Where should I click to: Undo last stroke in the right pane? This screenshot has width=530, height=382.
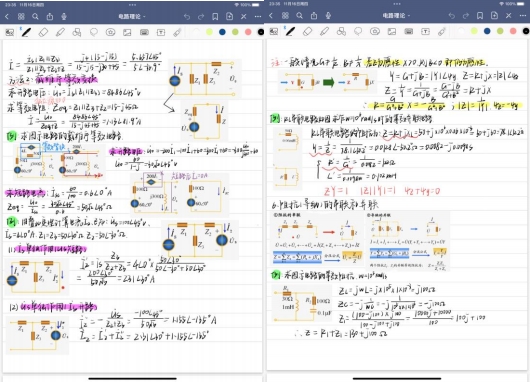(x=451, y=16)
